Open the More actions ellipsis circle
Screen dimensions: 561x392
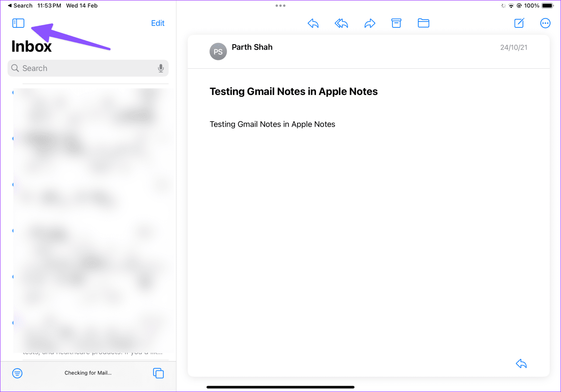click(x=545, y=23)
